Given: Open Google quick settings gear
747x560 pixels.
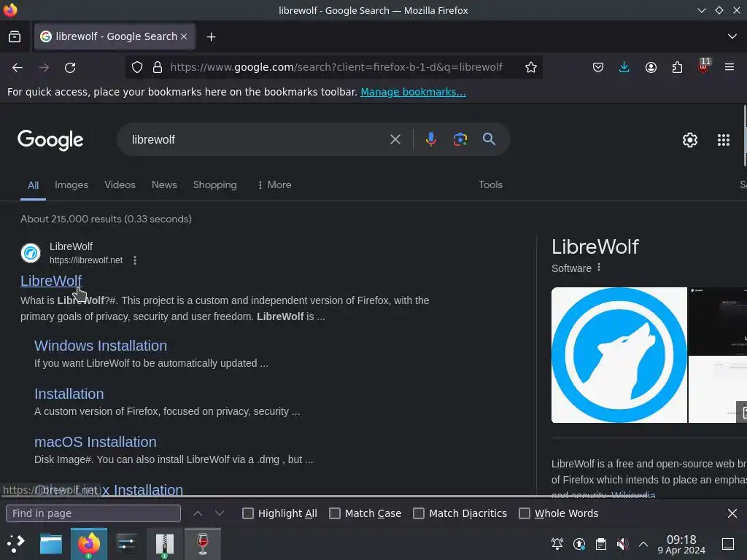Looking at the screenshot, I should (690, 140).
